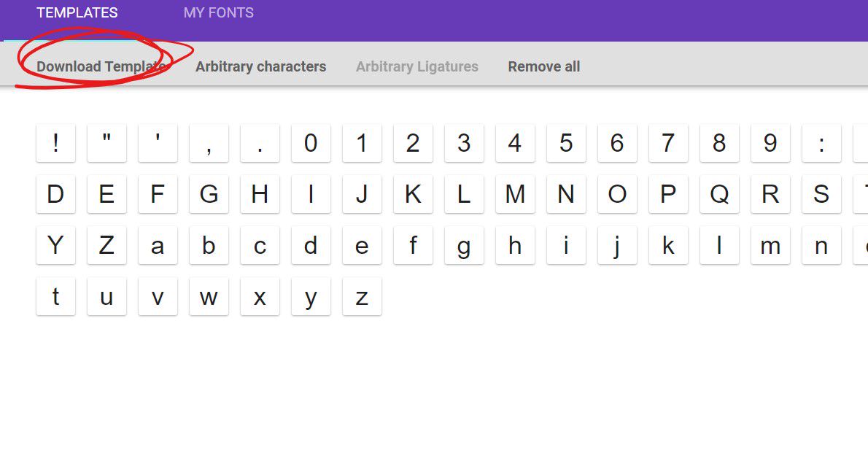The width and height of the screenshot is (868, 464).
Task: Select the lowercase z tile
Action: [362, 296]
